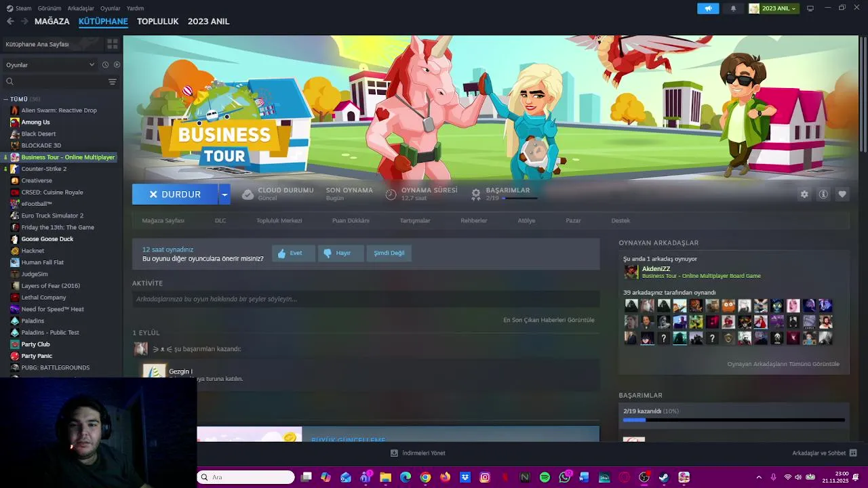Open Oynayan Arkadaşların Tümünü Görüntüle link
868x488 pixels.
[x=783, y=364]
